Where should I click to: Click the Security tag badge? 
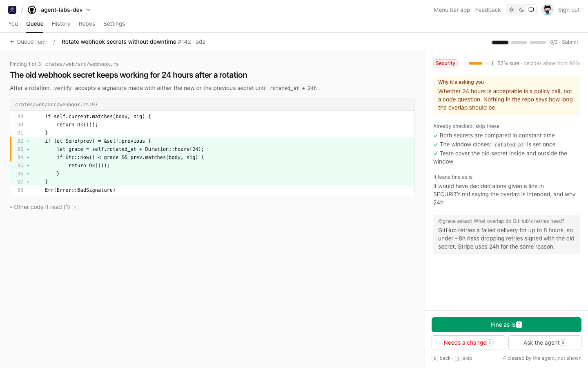[445, 63]
